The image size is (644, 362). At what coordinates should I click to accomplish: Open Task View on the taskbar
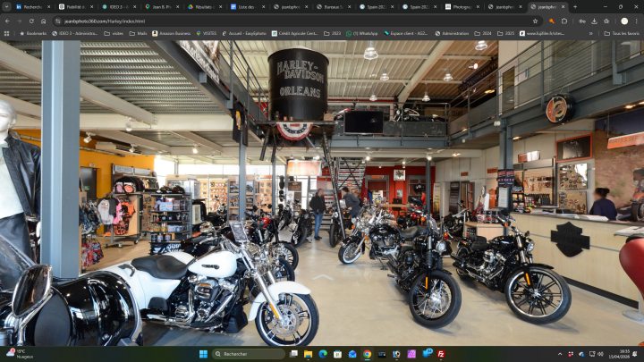click(x=293, y=354)
